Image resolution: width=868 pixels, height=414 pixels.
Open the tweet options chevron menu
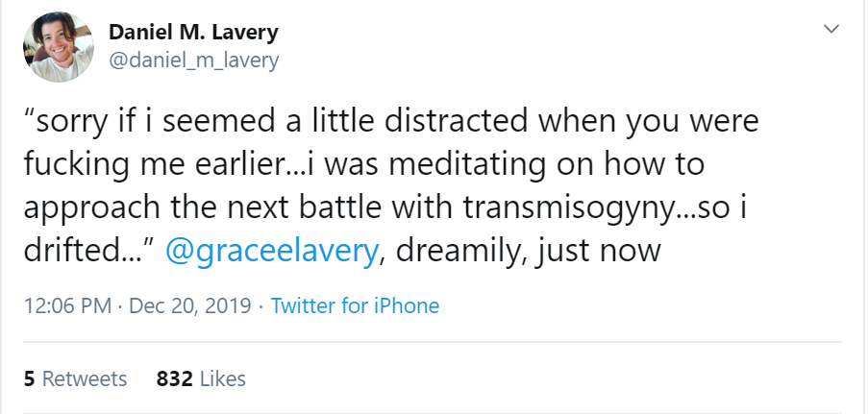(831, 31)
